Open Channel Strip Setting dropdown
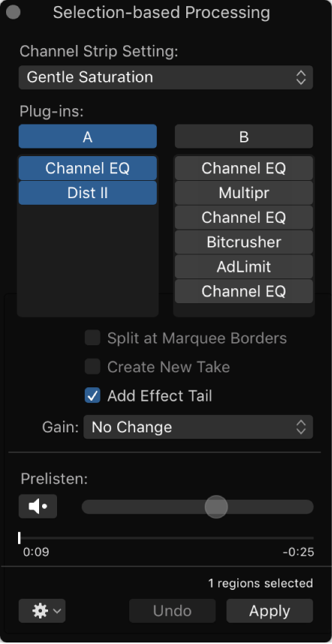The image size is (332, 644). 165,77
